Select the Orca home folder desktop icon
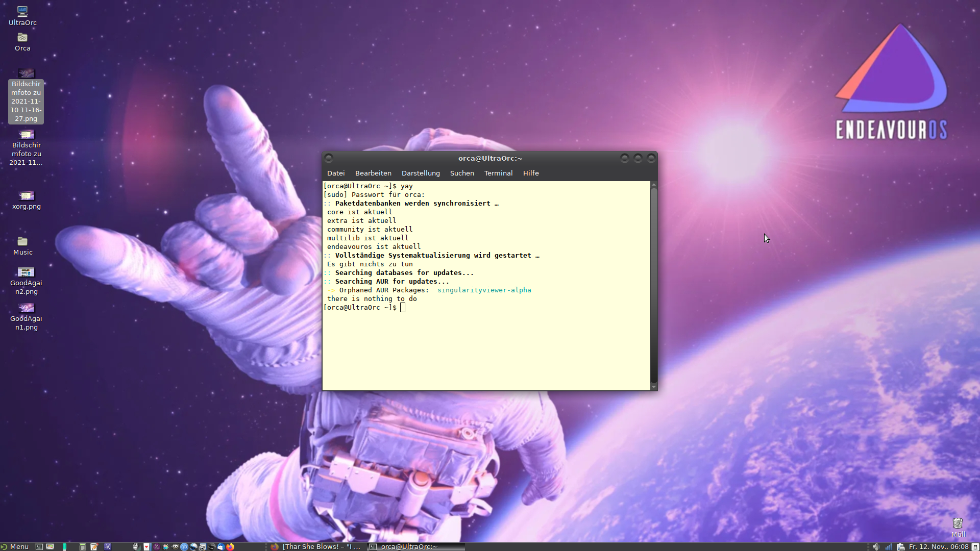Screen dimensions: 980x551 pos(22,42)
